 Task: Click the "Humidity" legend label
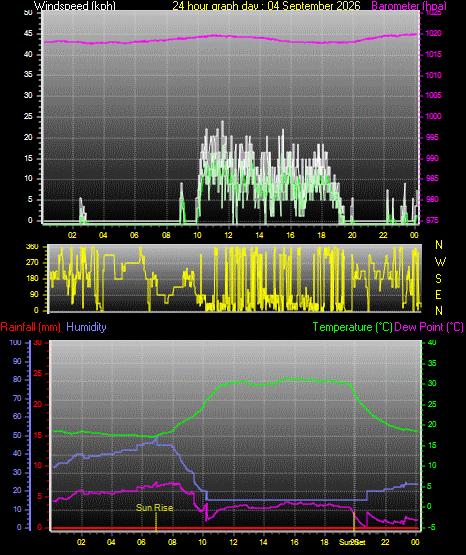[86, 327]
